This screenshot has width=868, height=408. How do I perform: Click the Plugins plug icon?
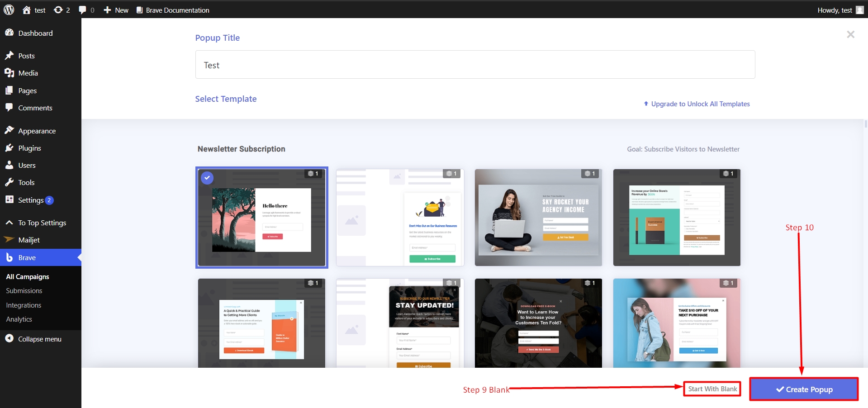pos(9,148)
